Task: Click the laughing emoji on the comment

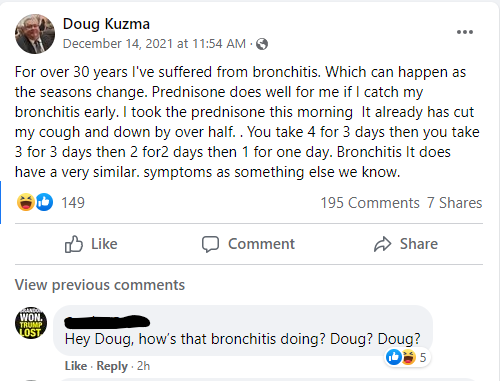Action: click(x=408, y=357)
